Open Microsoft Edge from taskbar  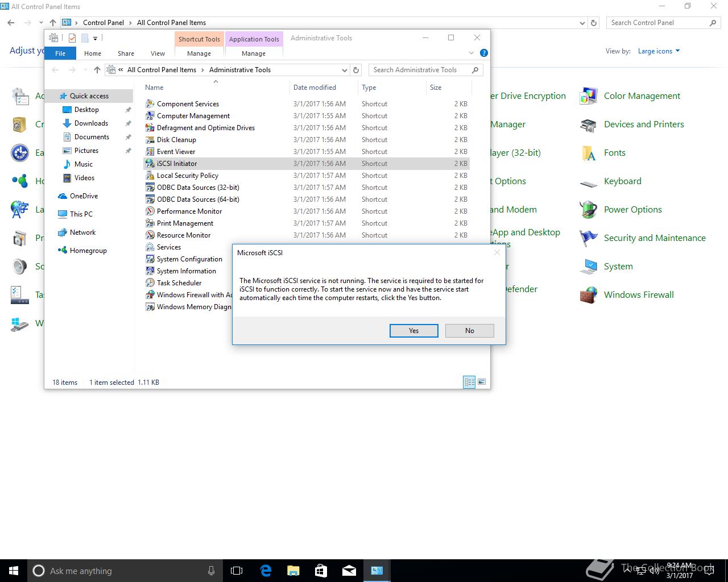pos(266,571)
